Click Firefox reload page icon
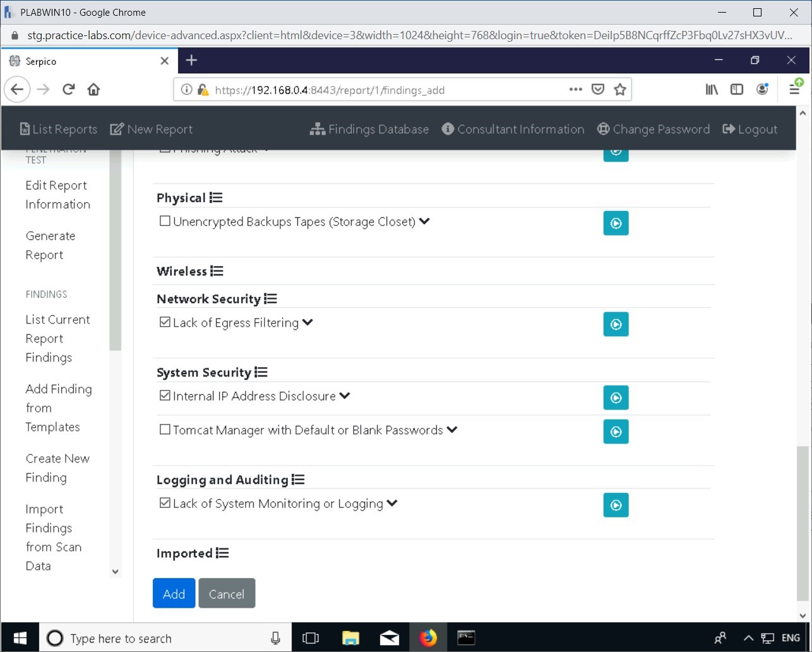 (x=69, y=90)
